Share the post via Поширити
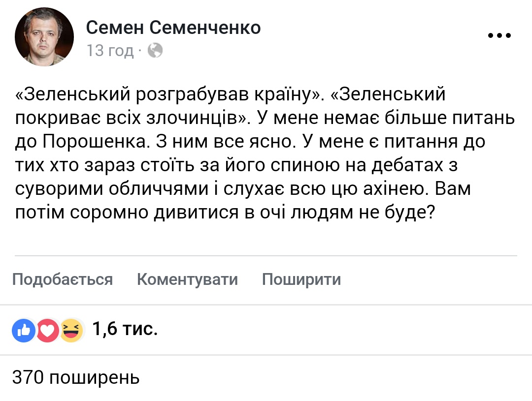 (301, 279)
